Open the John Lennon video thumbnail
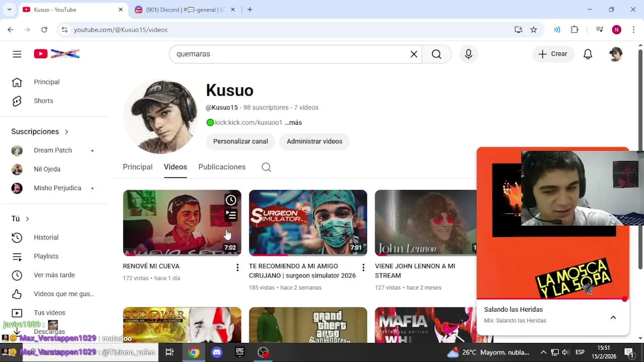Image resolution: width=644 pixels, height=362 pixels. [426, 223]
